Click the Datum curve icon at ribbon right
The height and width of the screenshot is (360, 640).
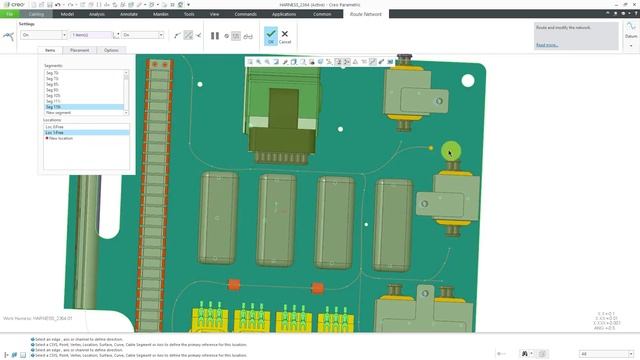(x=631, y=27)
